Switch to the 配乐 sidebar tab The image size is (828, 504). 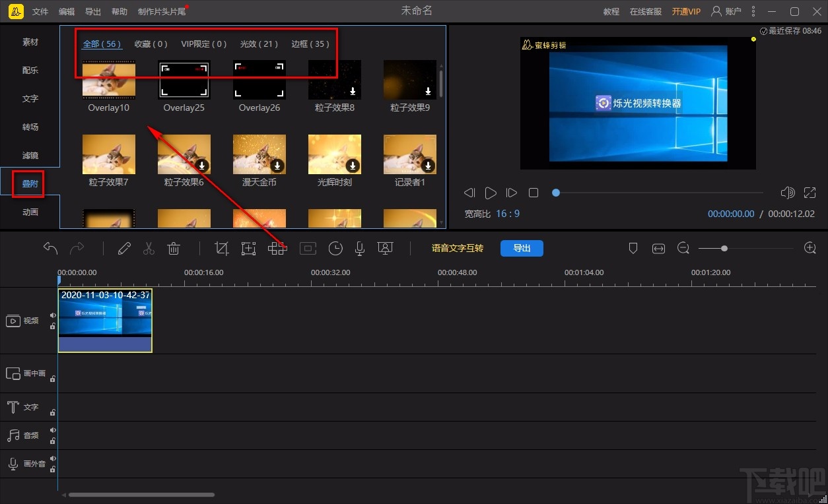(30, 71)
